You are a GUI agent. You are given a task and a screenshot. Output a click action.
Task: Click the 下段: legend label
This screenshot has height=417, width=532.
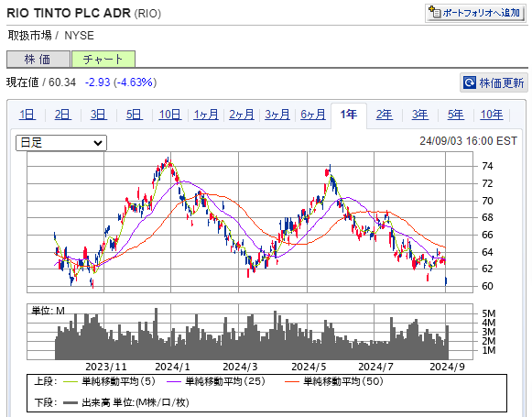[46, 402]
